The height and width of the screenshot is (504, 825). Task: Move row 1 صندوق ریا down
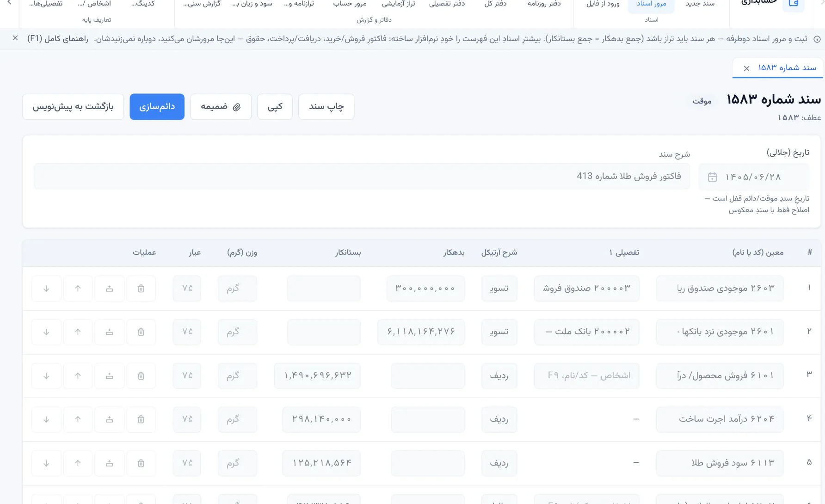[x=46, y=289]
